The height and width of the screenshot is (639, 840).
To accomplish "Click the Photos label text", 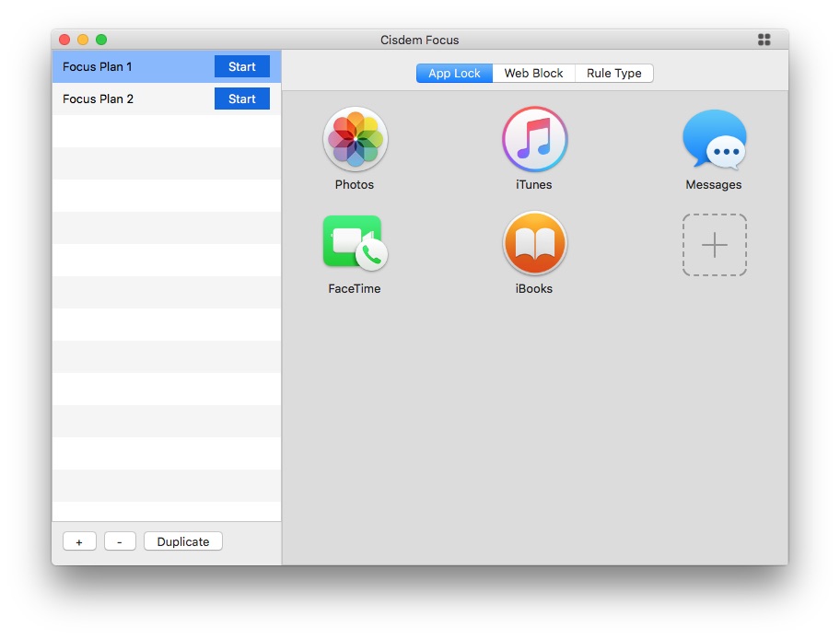I will (355, 185).
